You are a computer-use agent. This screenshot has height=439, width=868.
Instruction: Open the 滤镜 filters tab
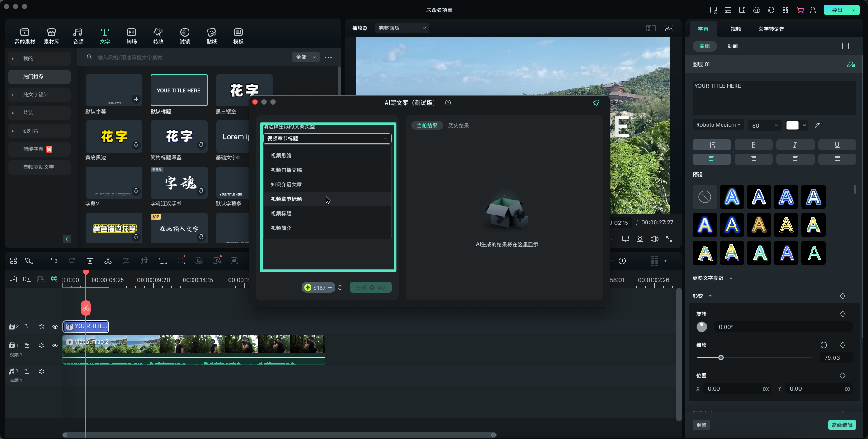tap(185, 36)
